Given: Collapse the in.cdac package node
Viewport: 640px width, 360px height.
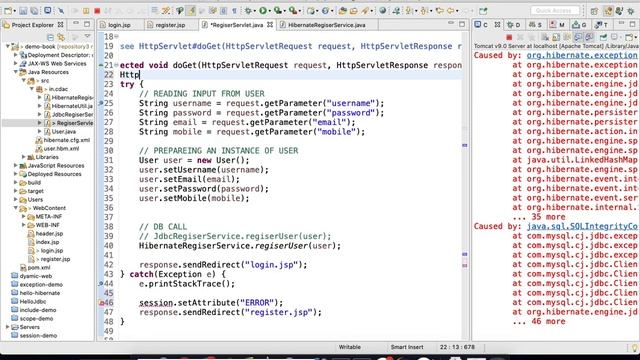Looking at the screenshot, I should [32, 89].
